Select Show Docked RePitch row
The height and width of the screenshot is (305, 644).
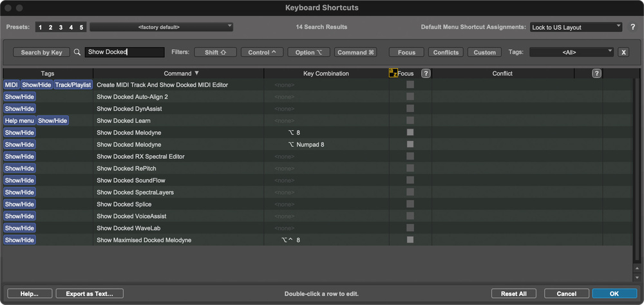coord(317,169)
